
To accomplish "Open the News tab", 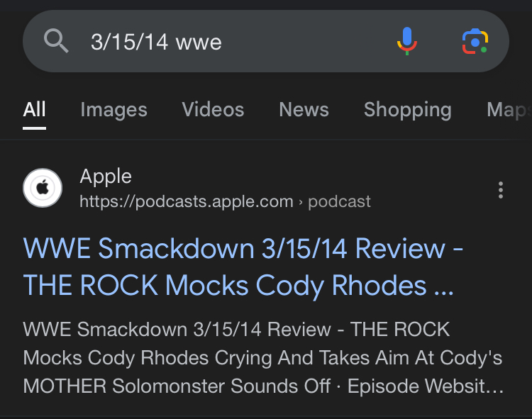I will [304, 110].
